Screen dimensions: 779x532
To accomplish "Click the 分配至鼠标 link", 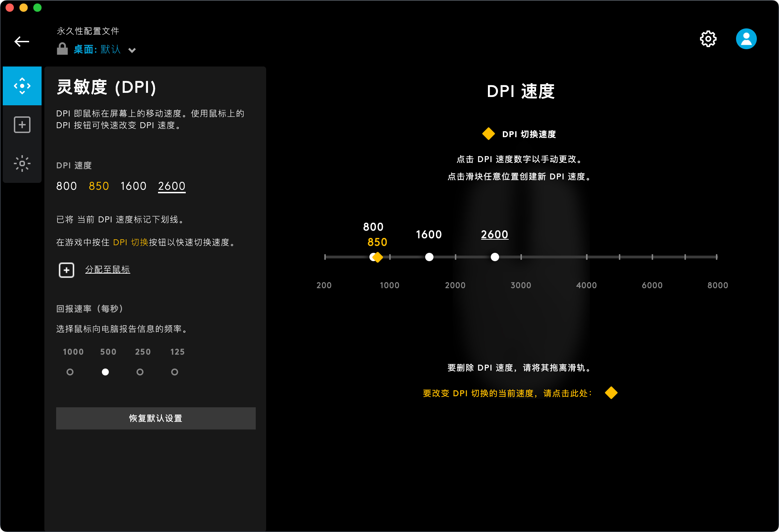I will [x=108, y=269].
